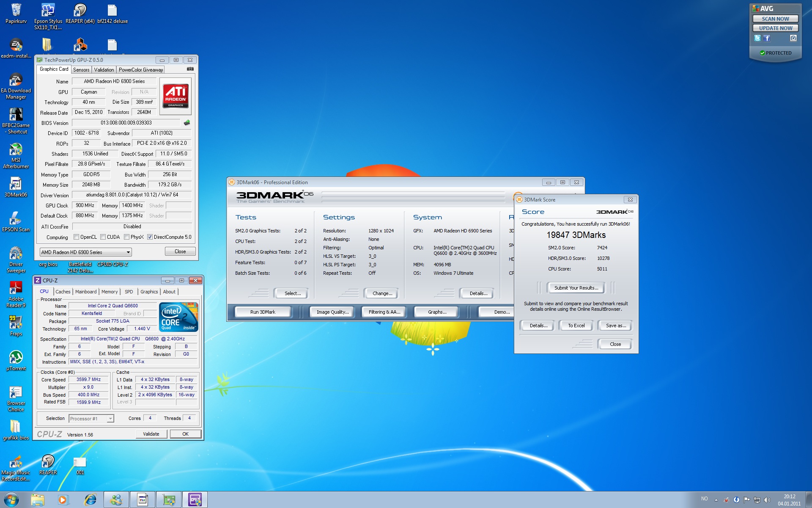Viewport: 812px width, 508px height.
Task: Launch BFBC2Game shortcut
Action: [x=16, y=121]
